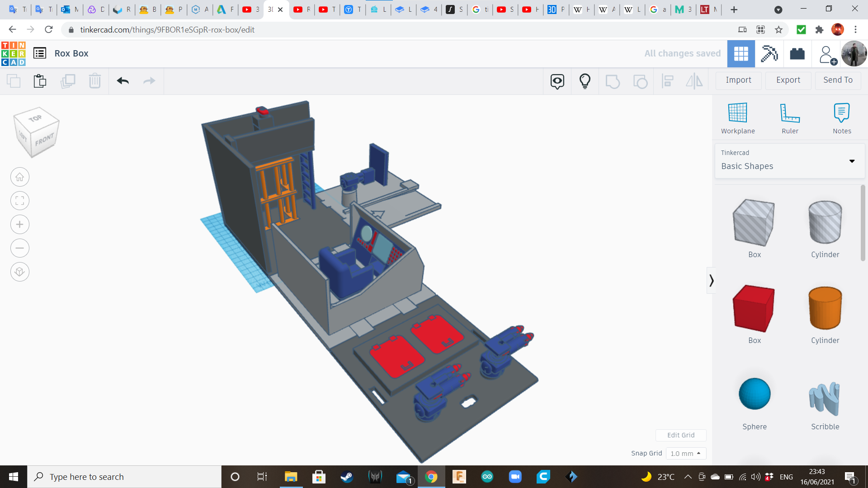
Task: Open the Send To menu
Action: (x=838, y=80)
